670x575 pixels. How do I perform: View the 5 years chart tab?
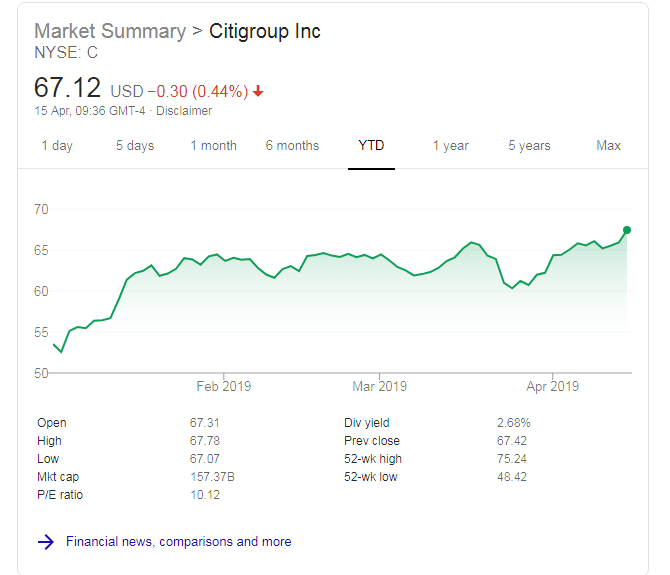tap(529, 146)
